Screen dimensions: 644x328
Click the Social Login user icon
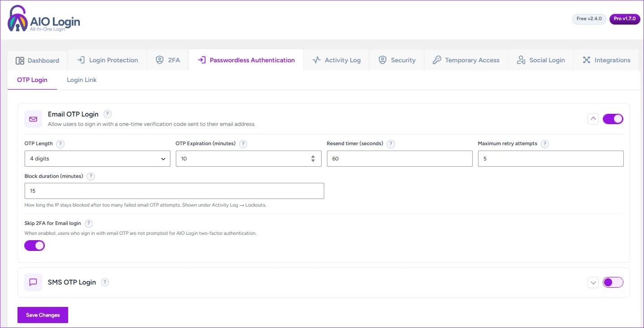521,60
